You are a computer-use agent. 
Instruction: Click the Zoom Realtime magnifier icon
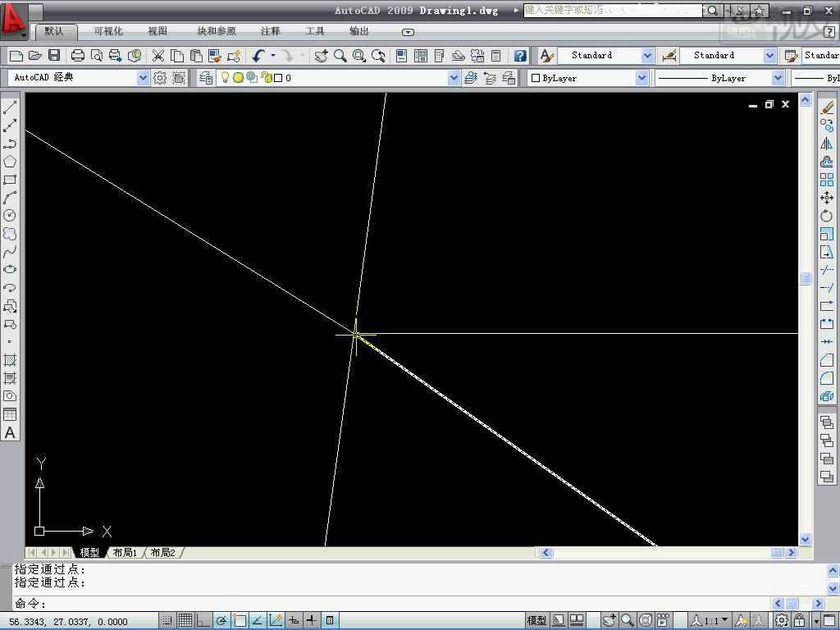point(340,55)
